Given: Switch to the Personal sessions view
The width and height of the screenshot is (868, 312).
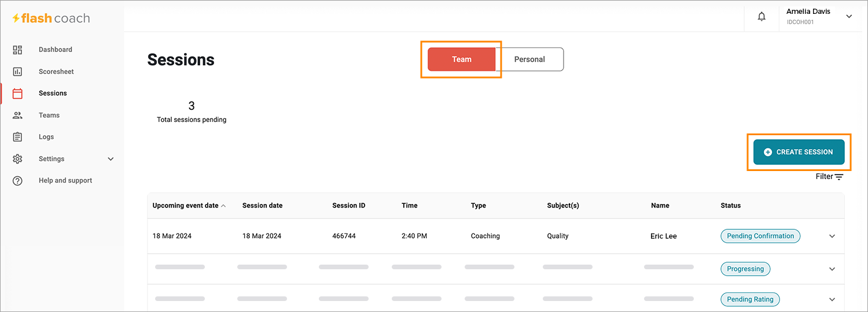Looking at the screenshot, I should [x=529, y=60].
